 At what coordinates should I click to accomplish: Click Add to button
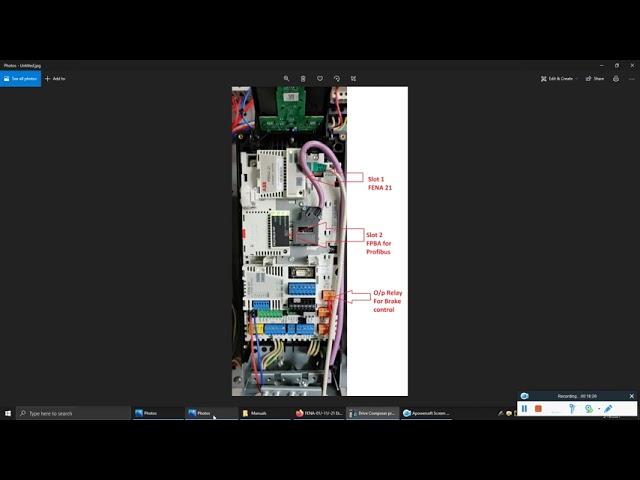click(x=55, y=79)
